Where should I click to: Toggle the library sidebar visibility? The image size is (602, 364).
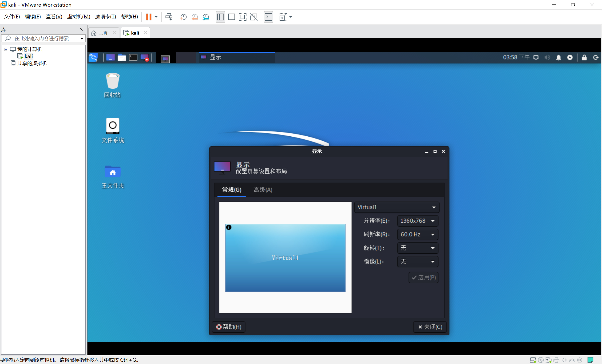pos(220,17)
